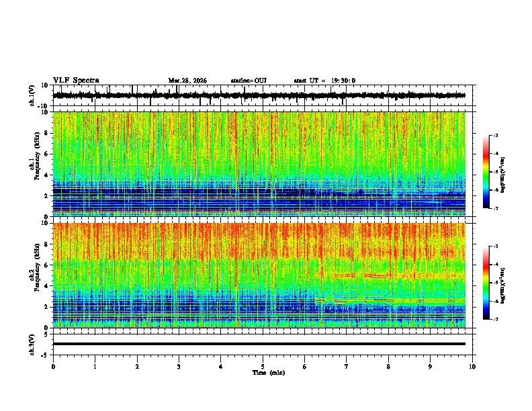Screen dimensions: 532x411
Task: Click the "0" tick on the Time axis
Action: 53,367
